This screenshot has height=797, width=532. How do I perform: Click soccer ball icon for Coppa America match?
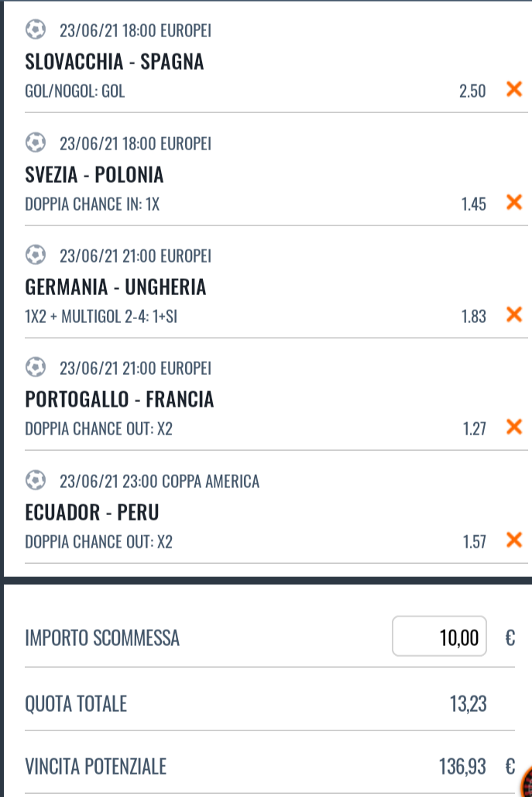point(36,481)
